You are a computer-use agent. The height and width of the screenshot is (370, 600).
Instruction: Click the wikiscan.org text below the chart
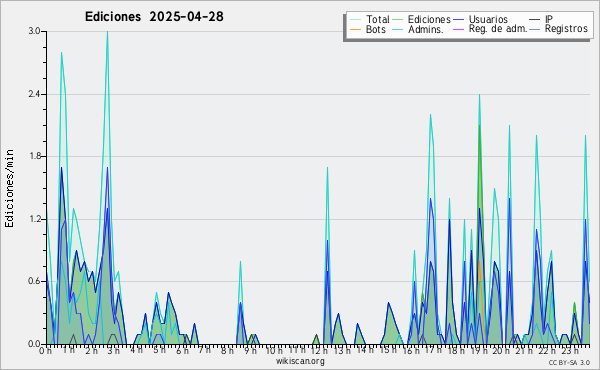point(300,361)
